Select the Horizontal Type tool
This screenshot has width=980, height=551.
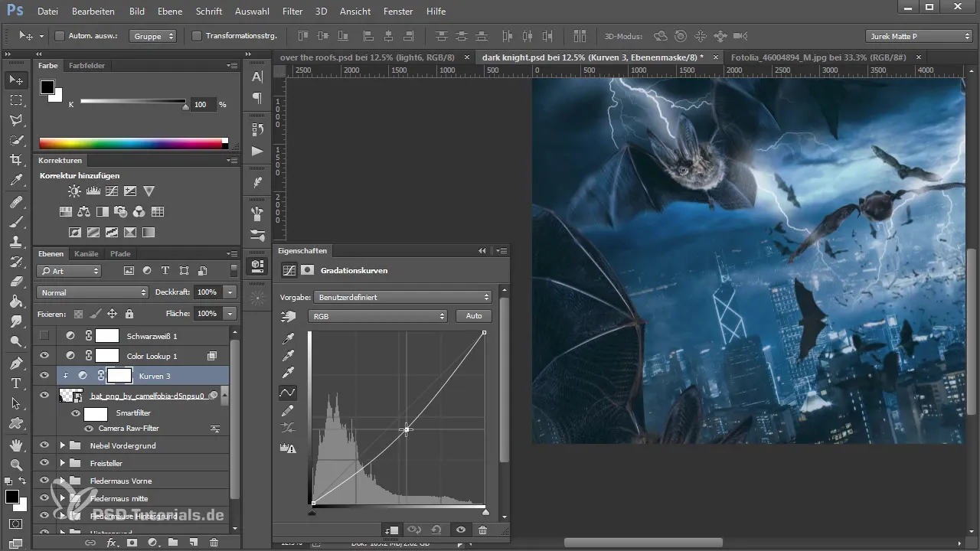[x=16, y=383]
